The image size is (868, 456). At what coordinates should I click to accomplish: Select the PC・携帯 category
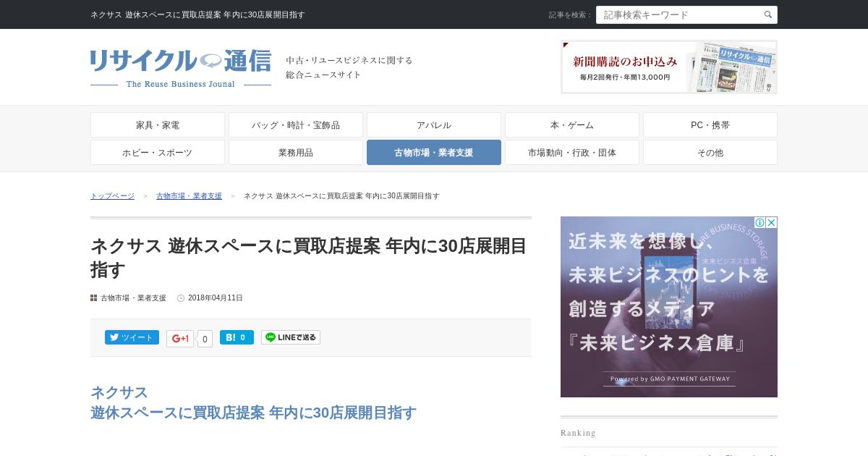710,125
